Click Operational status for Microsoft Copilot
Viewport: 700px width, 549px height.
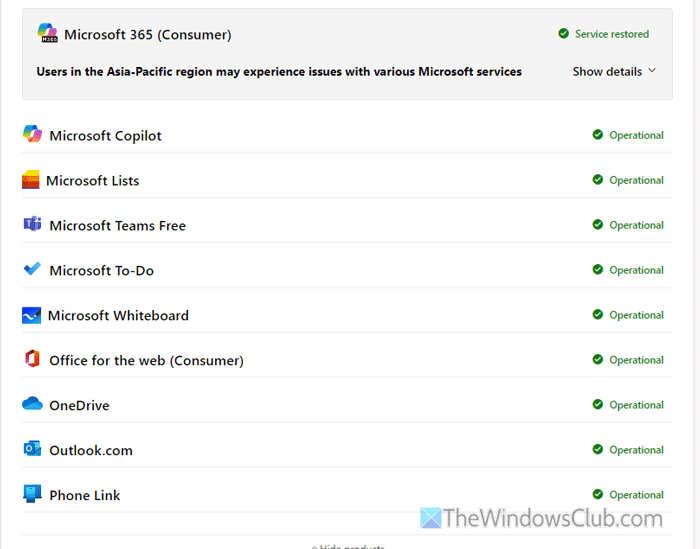(x=637, y=135)
